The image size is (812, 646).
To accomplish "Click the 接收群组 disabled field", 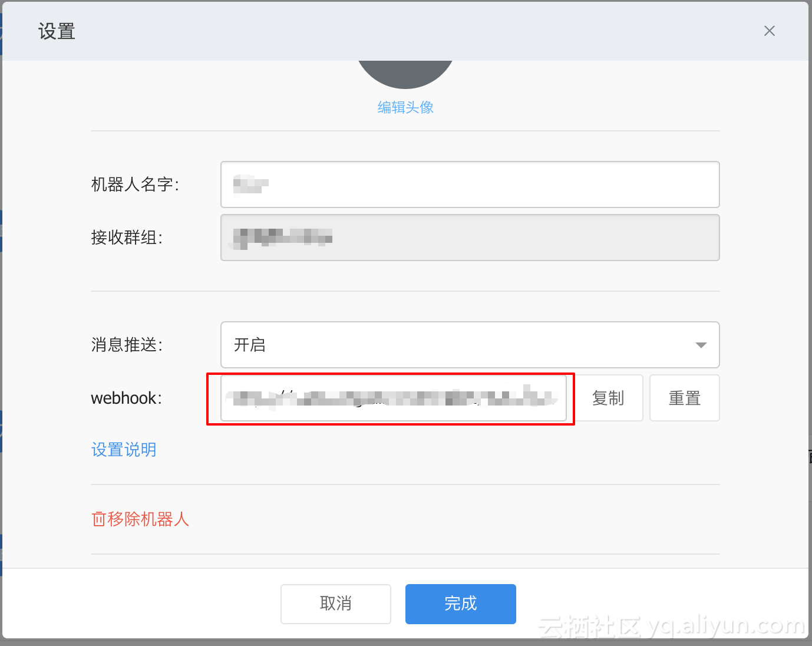I will (x=470, y=238).
